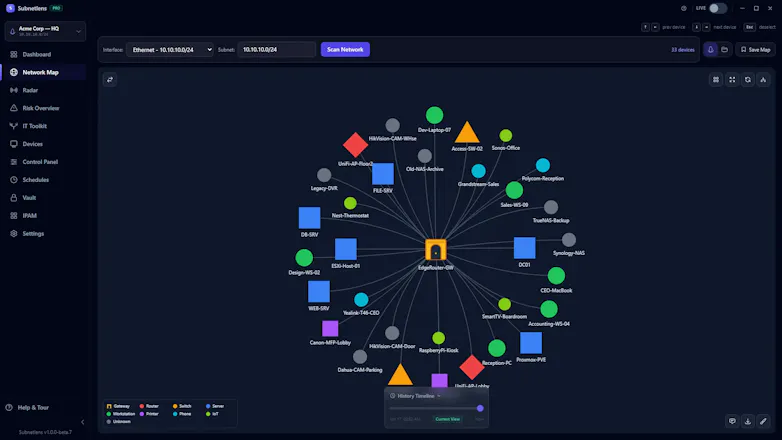Click the refresh layout icon in the map
Image resolution: width=782 pixels, height=440 pixels.
tap(748, 79)
